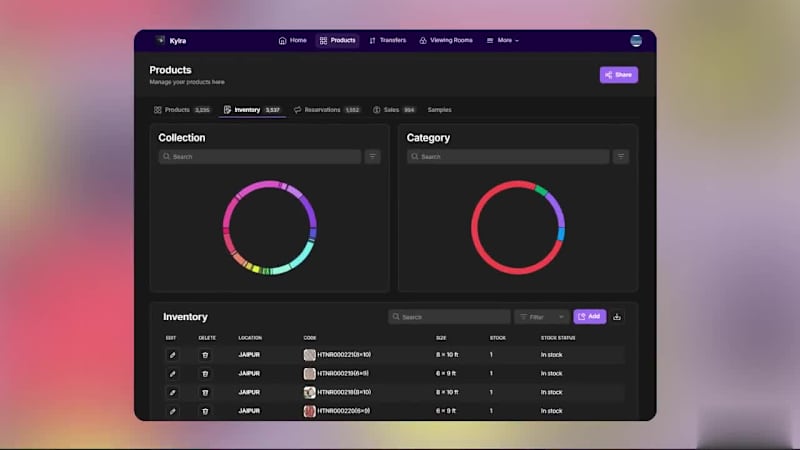The image size is (800, 450).
Task: Edit the HTNR000219 row
Action: 172,373
